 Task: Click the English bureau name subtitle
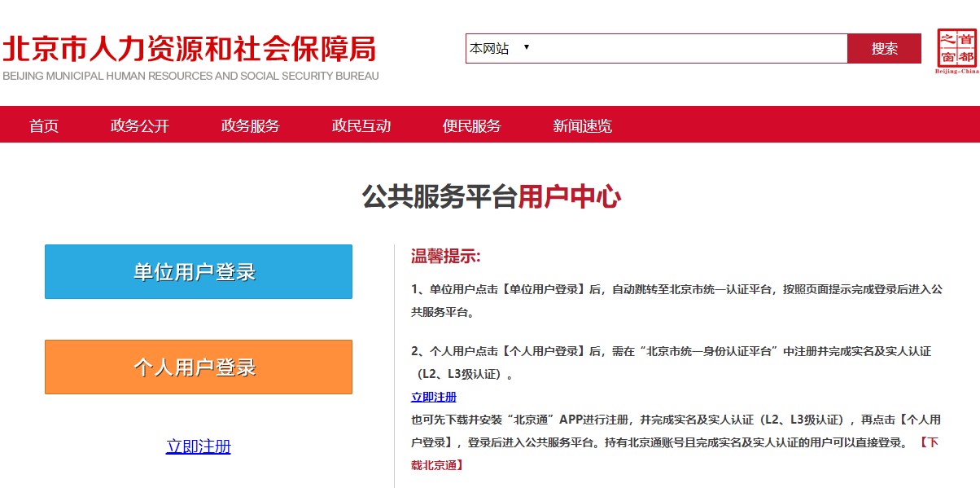(x=190, y=76)
